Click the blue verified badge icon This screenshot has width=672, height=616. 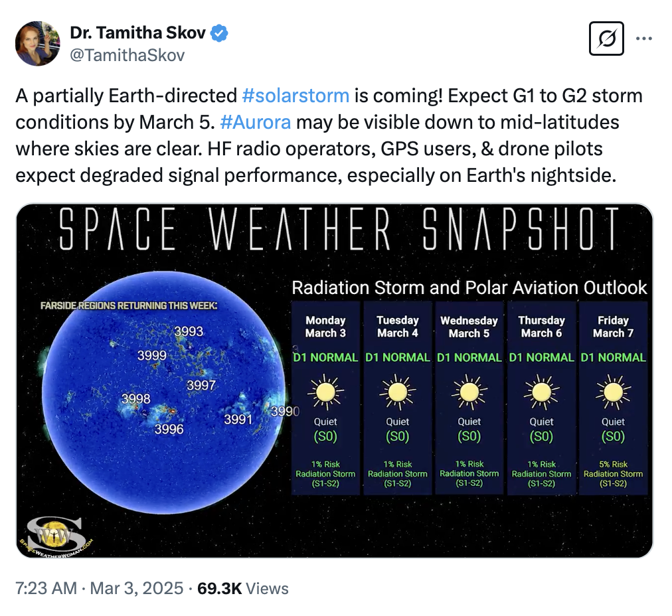pos(220,33)
